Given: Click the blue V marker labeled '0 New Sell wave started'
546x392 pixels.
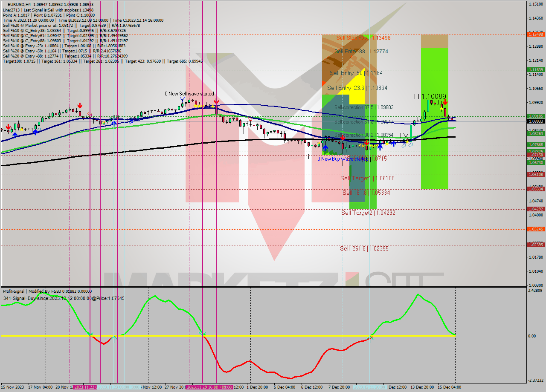Looking at the screenshot, I should [x=182, y=99].
